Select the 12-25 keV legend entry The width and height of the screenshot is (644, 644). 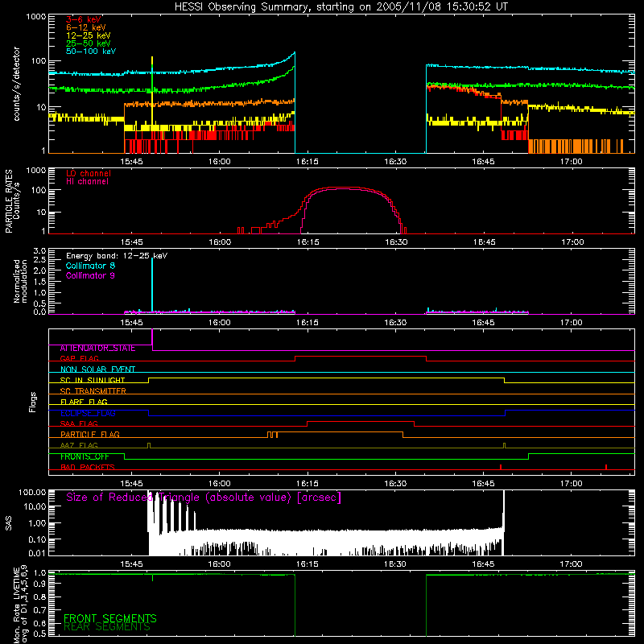pos(88,35)
